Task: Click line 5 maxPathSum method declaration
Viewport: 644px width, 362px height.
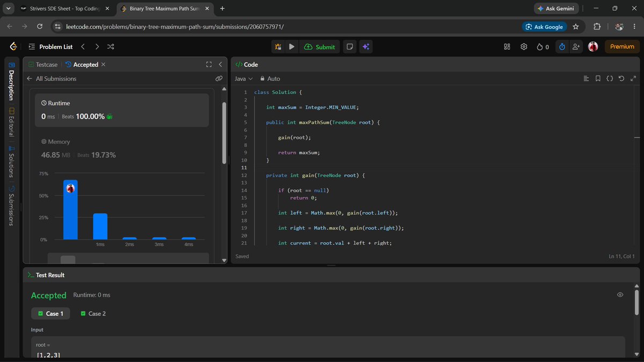Action: [x=323, y=122]
